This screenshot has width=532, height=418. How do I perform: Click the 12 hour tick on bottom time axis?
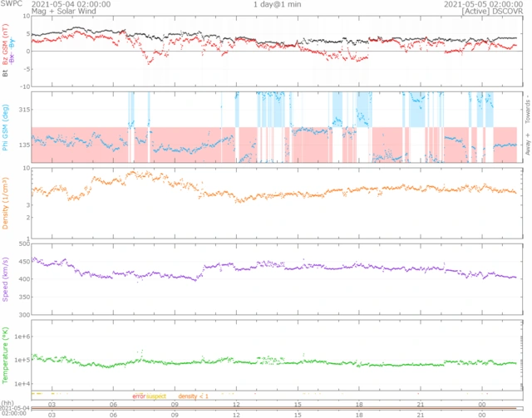(237, 413)
